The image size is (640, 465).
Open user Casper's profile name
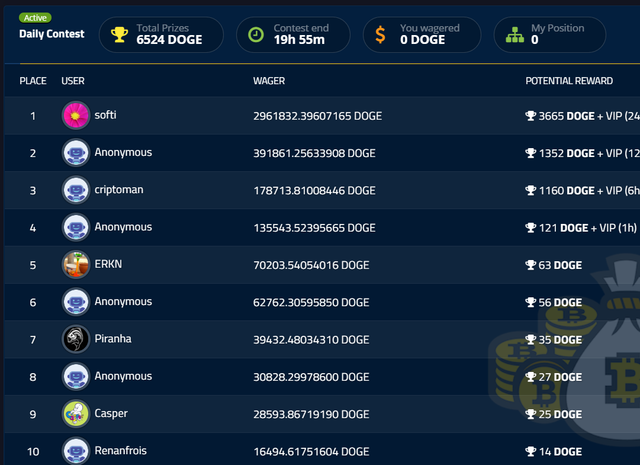pyautogui.click(x=111, y=414)
